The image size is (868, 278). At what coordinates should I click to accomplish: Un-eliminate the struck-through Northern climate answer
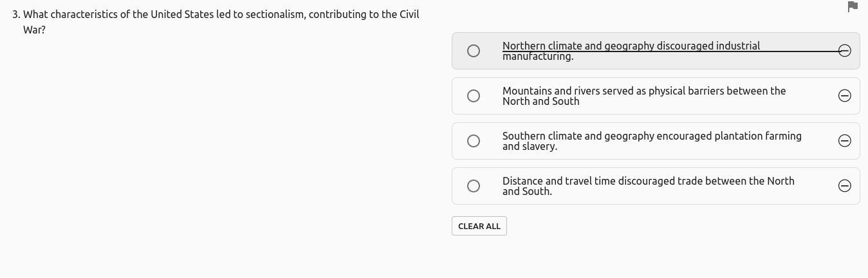pos(845,51)
